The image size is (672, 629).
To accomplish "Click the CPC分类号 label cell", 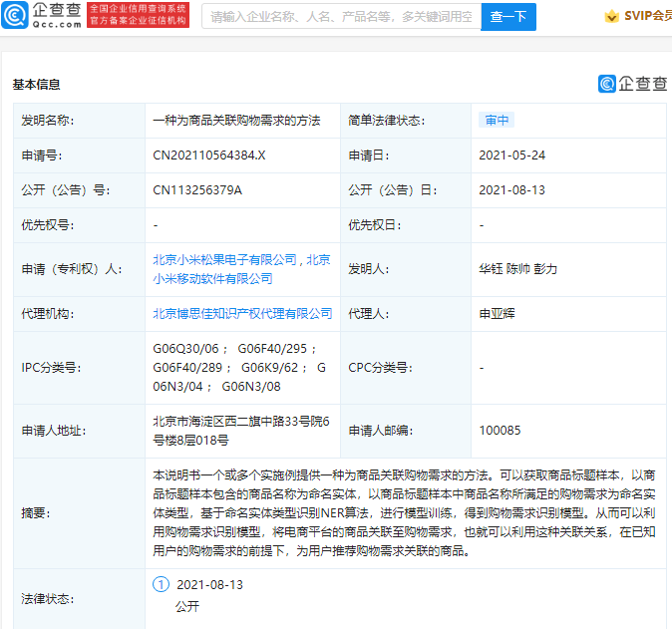I will tap(406, 368).
